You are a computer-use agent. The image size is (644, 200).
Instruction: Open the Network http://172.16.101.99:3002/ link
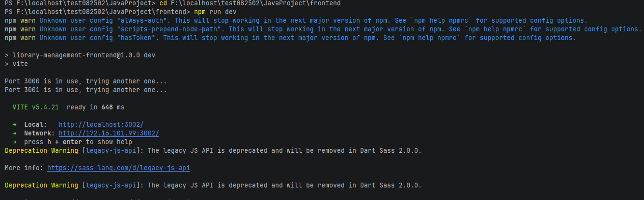coord(109,133)
